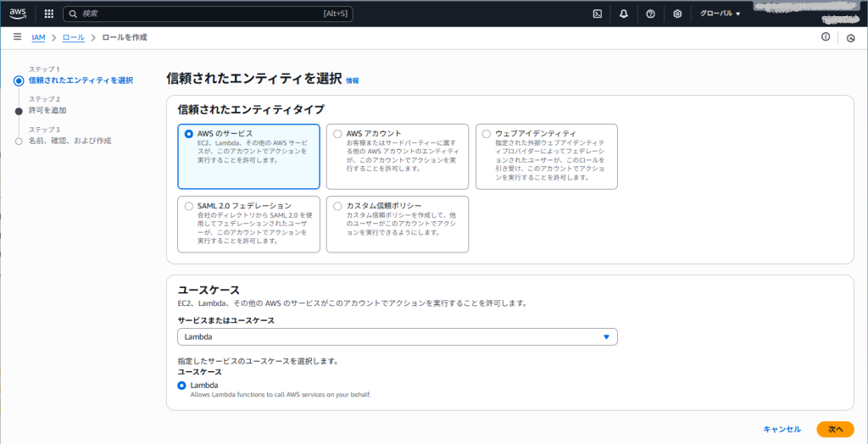Expand the Lambda service dropdown
This screenshot has height=444, width=868.
(397, 337)
